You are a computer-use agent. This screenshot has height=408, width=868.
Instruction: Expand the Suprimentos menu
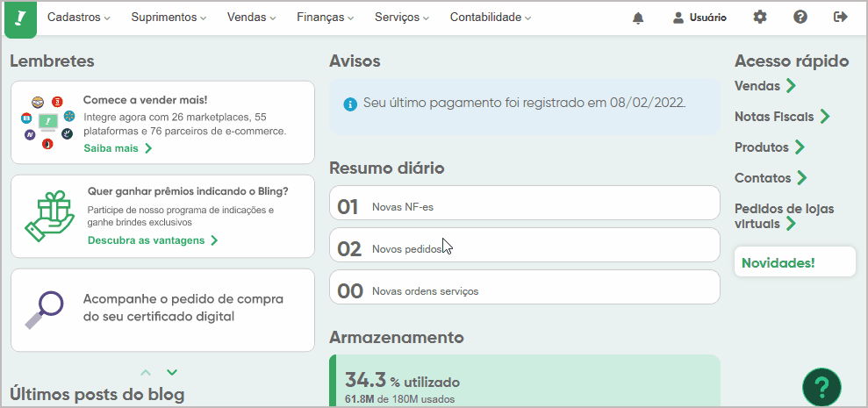click(169, 18)
